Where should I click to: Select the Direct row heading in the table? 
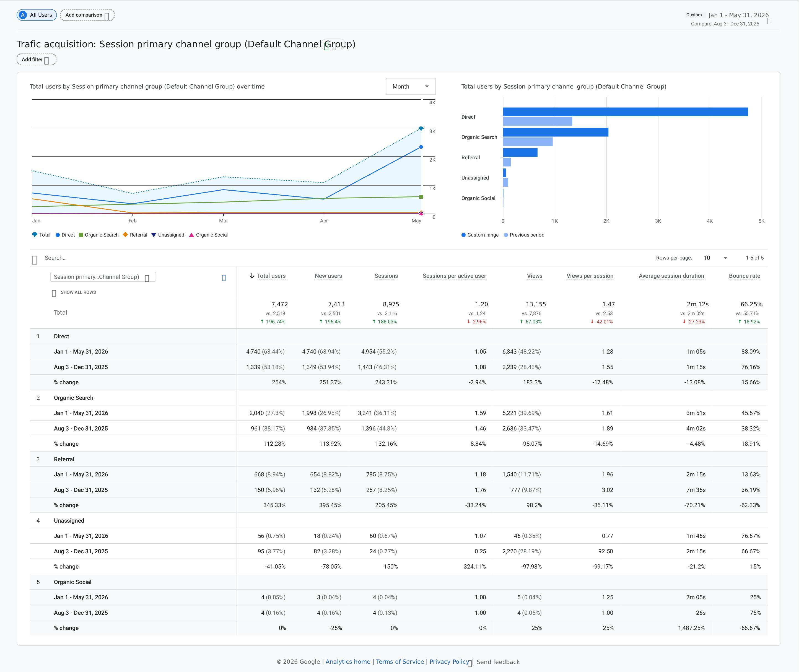[61, 336]
